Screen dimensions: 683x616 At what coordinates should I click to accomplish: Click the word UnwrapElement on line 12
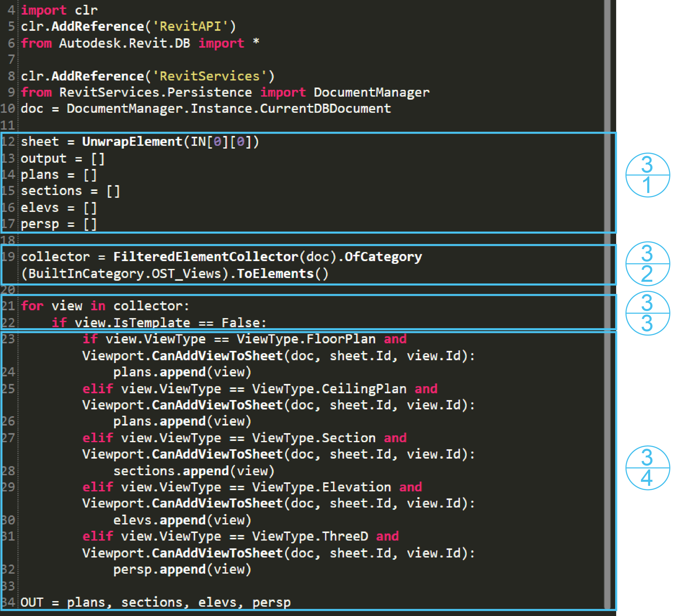pyautogui.click(x=132, y=142)
